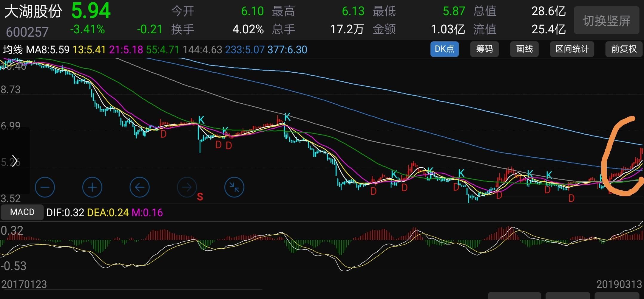Select the stock code 600257

pyautogui.click(x=27, y=32)
